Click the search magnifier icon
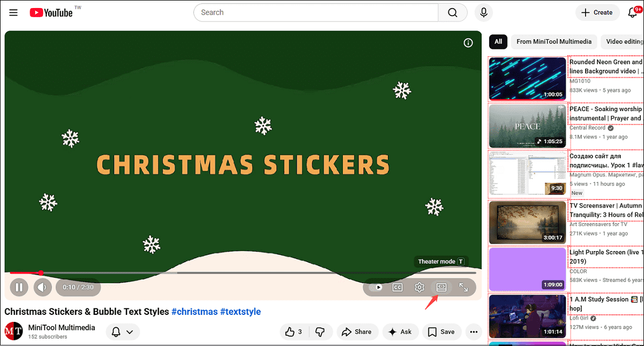Screen dimensions: 644x346 point(453,12)
